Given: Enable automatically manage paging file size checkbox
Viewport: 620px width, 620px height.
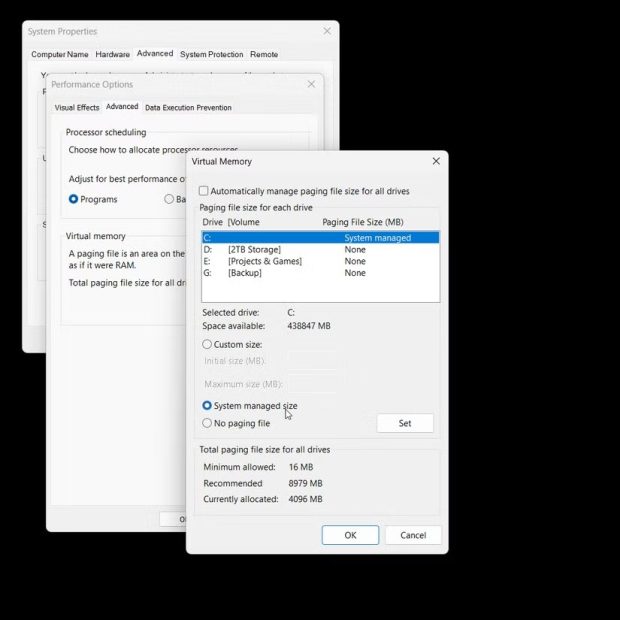Looking at the screenshot, I should pos(204,191).
